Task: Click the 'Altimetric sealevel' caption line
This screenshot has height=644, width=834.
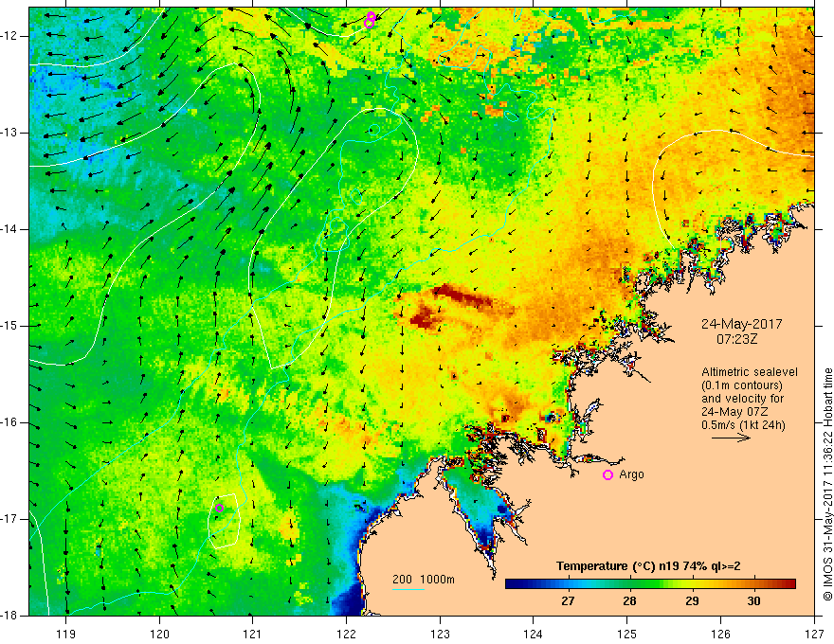Action: point(750,372)
